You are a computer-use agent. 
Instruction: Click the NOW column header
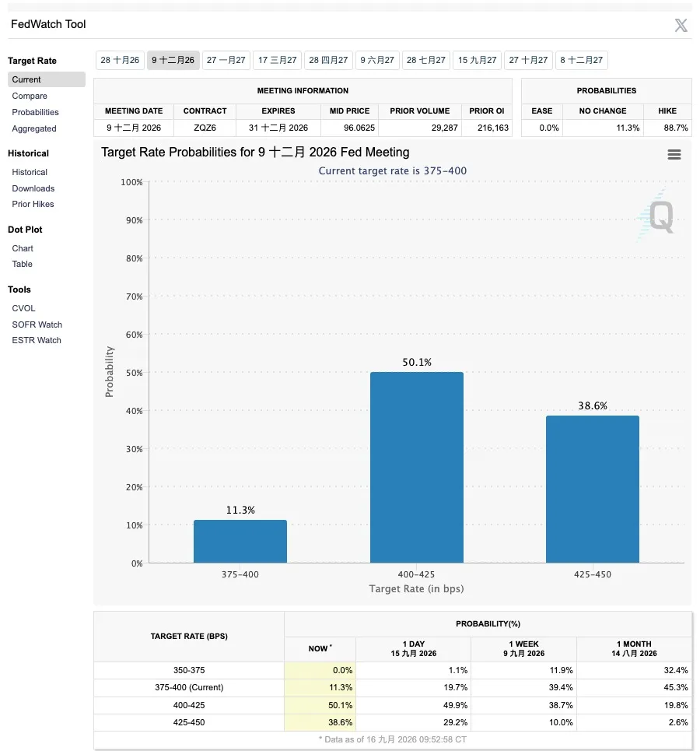[x=320, y=648]
